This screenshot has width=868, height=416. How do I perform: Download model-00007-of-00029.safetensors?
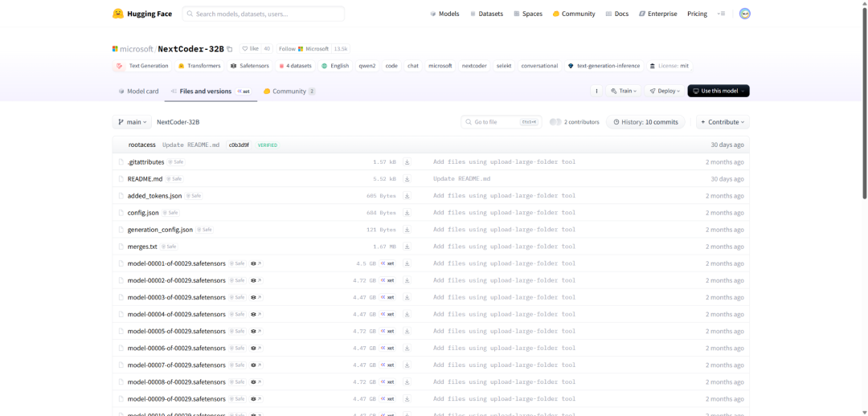click(407, 365)
